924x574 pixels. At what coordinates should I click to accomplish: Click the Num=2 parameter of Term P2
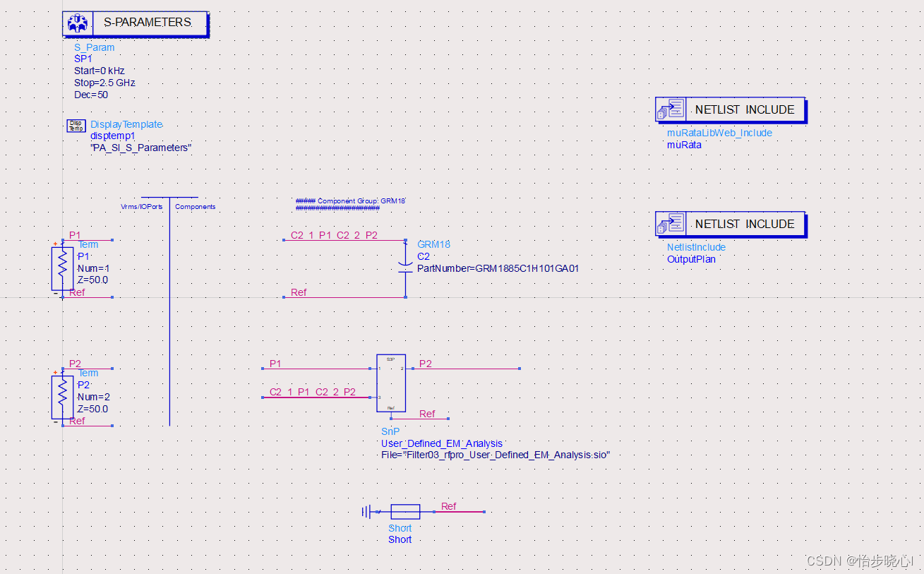point(93,397)
